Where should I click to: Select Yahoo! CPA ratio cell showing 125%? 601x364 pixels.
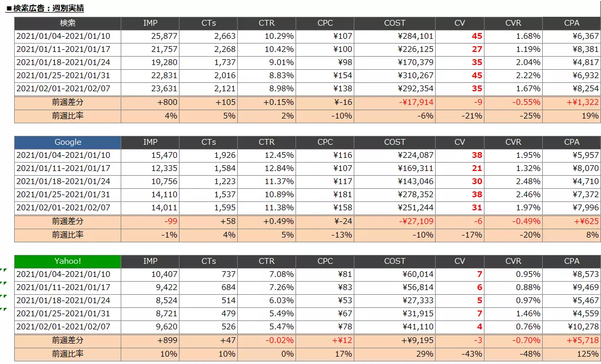coord(572,354)
